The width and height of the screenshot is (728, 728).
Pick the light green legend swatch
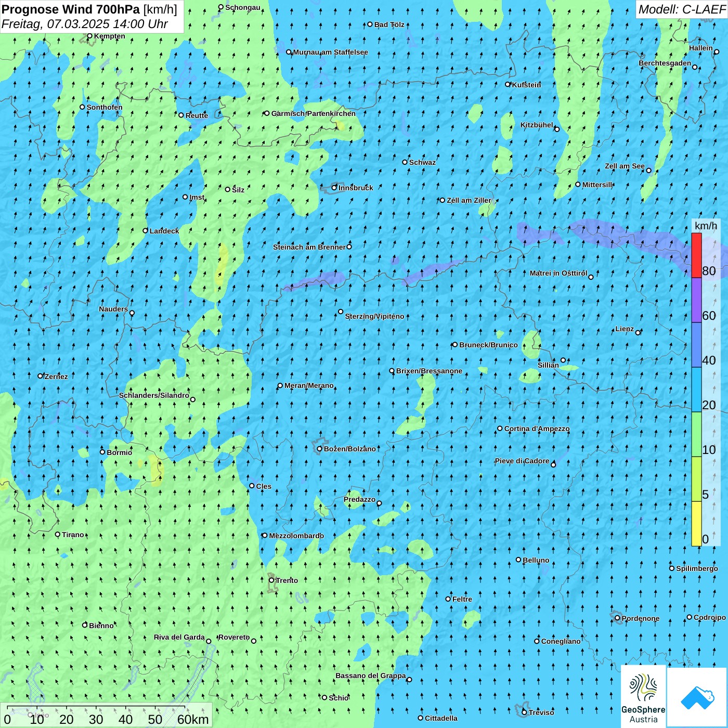click(x=696, y=434)
